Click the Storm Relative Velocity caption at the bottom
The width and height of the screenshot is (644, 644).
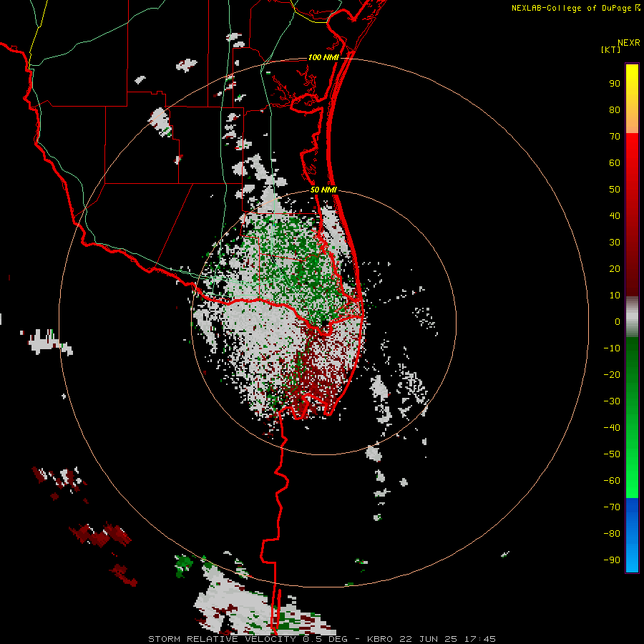(x=321, y=639)
